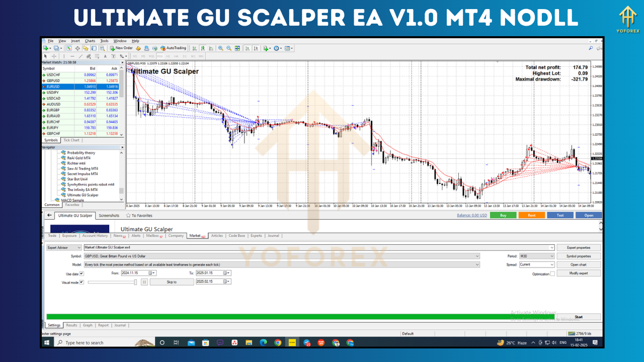Screen dimensions: 644x362
Task: Click the Tile Windows icon
Action: point(237,48)
